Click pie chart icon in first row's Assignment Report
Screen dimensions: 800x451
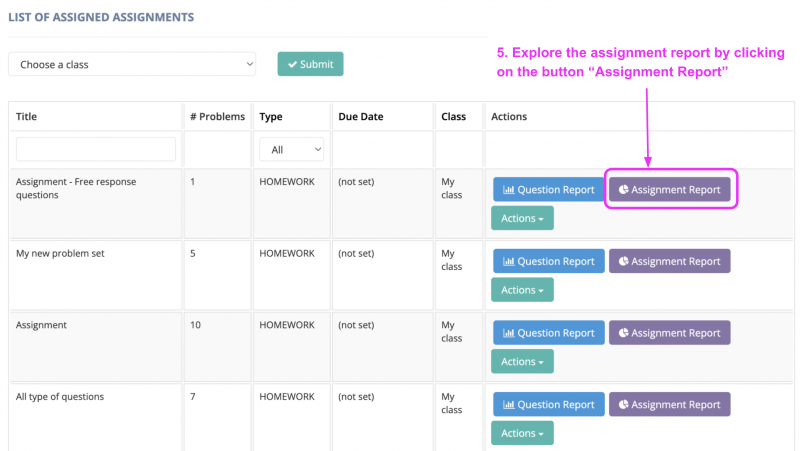pos(623,189)
